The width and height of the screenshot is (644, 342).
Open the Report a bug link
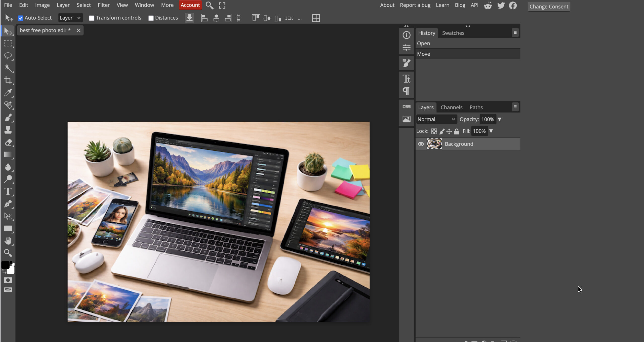pos(415,5)
